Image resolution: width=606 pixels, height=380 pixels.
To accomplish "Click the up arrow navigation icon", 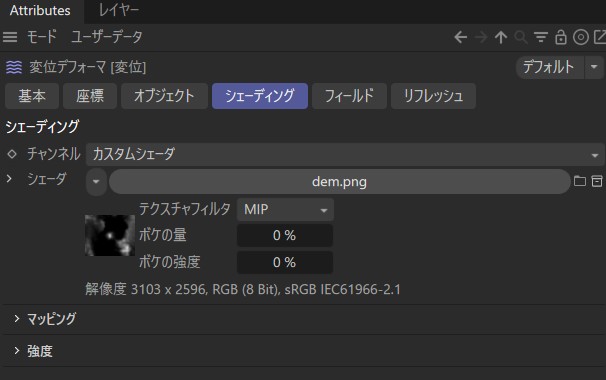I will [501, 37].
